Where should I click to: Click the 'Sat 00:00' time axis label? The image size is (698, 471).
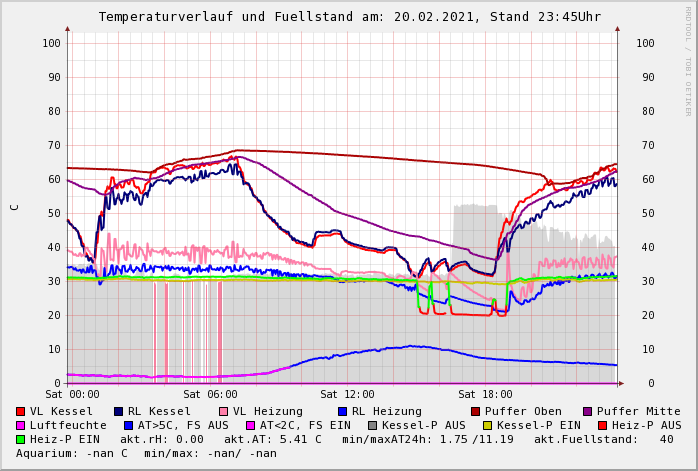tap(72, 395)
